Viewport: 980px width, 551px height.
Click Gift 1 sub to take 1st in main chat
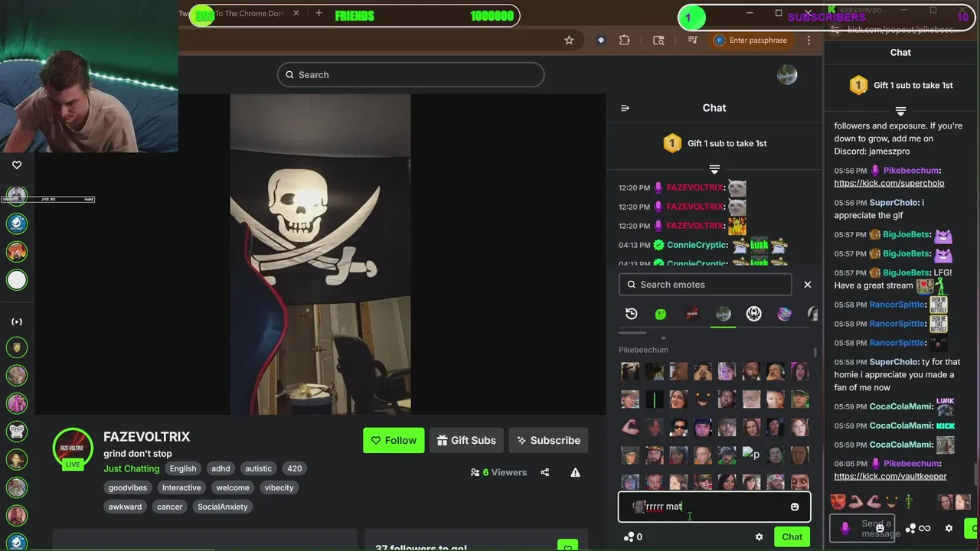pyautogui.click(x=714, y=143)
